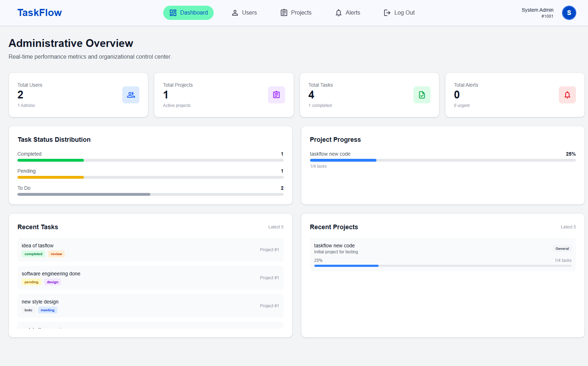Open the System Admin avatar 'S'
588x366 pixels.
click(x=569, y=13)
